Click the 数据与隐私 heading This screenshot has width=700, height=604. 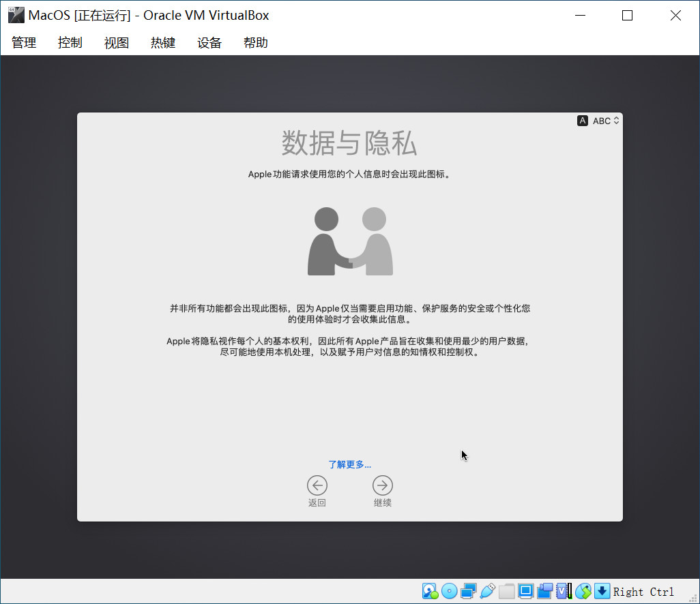[x=349, y=142]
